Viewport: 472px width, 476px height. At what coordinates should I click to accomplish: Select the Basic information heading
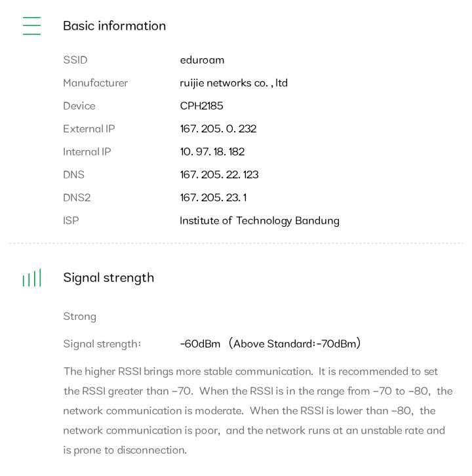pyautogui.click(x=114, y=26)
